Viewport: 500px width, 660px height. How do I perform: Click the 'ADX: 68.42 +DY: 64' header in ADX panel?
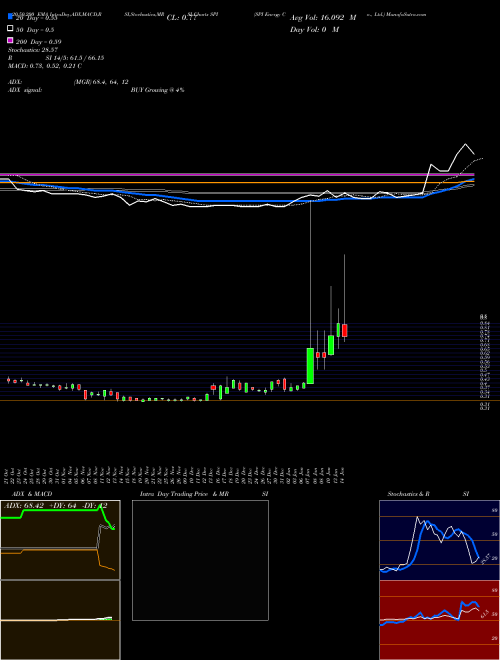point(40,506)
